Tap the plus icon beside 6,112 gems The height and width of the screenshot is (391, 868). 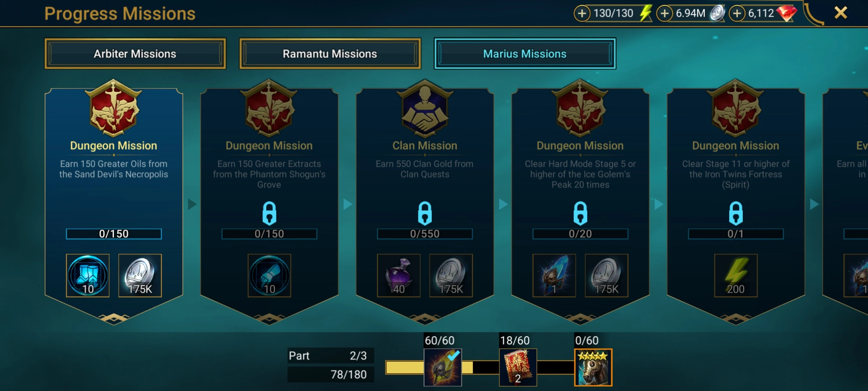pyautogui.click(x=737, y=14)
